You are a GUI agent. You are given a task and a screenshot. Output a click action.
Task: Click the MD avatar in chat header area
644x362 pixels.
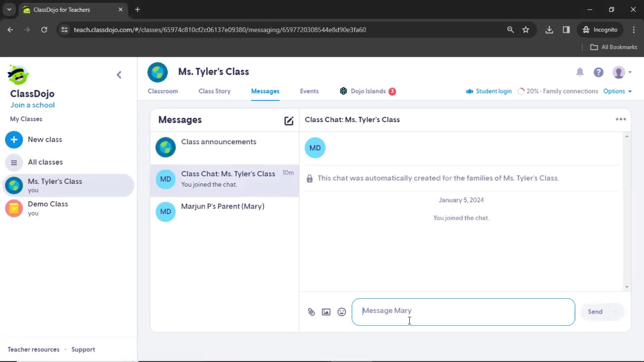(315, 148)
